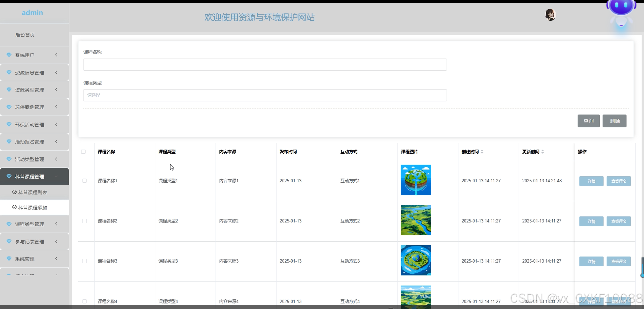This screenshot has width=644, height=309.
Task: Click check-circle icon beside 科普课程列表
Action: (14, 192)
